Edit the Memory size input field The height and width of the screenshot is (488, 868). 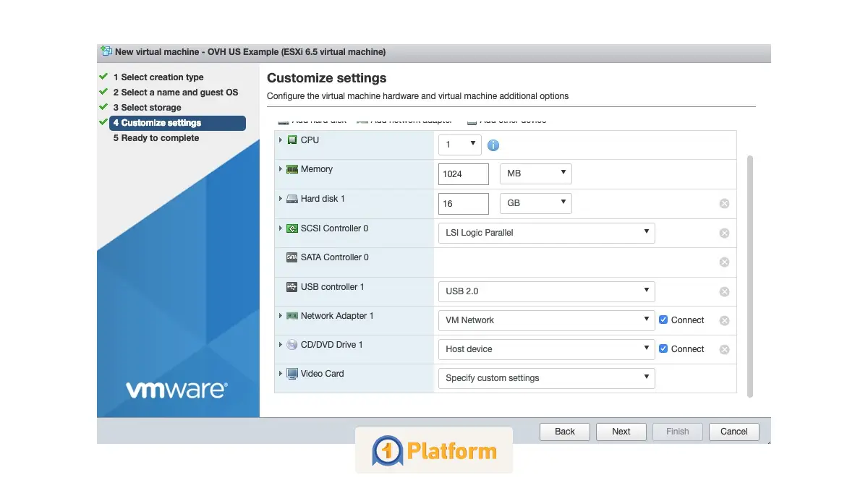pyautogui.click(x=463, y=174)
